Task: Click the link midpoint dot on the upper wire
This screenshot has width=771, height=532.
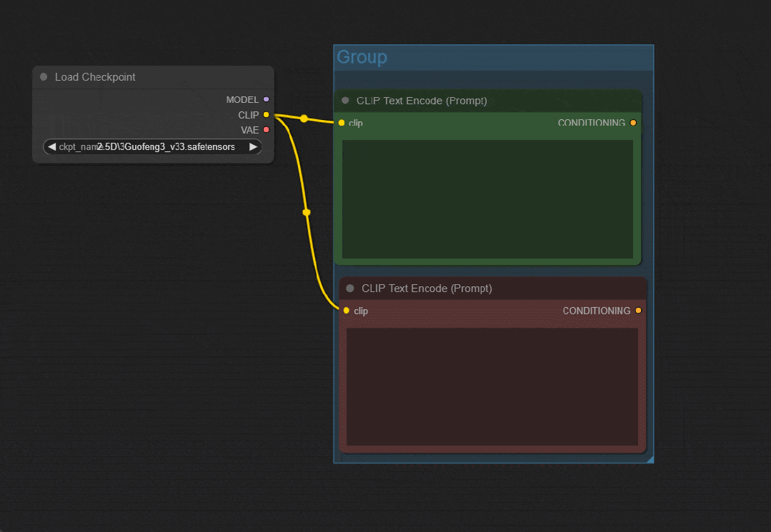Action: click(304, 119)
